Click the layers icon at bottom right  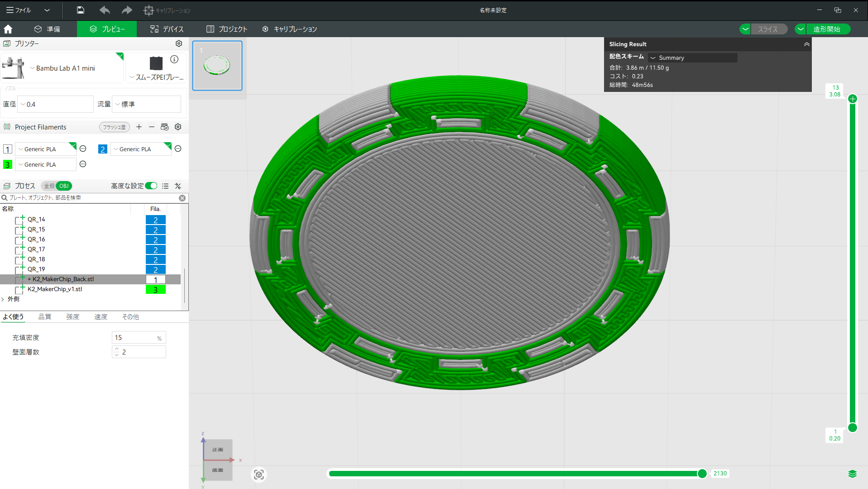[x=852, y=474]
